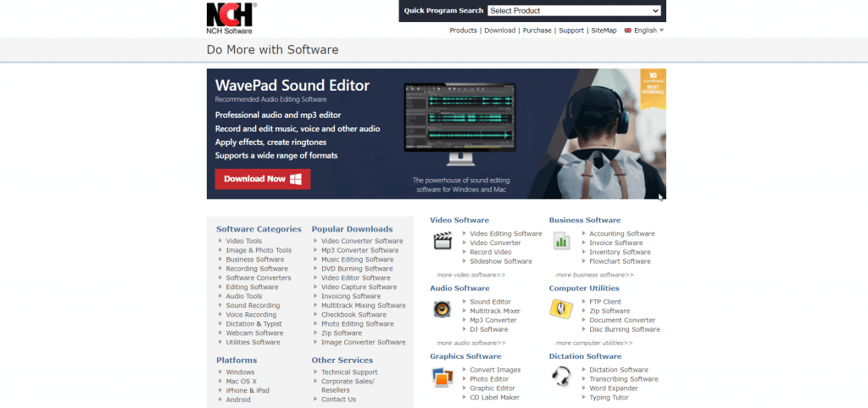Screen dimensions: 868x408
Task: Open DVD Burning Software download
Action: [x=357, y=269]
